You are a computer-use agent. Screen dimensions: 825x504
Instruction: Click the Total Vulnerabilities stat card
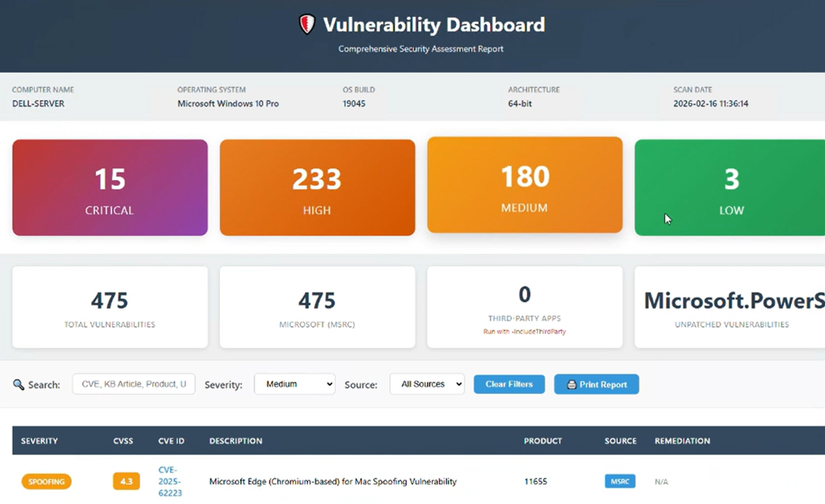(x=110, y=307)
